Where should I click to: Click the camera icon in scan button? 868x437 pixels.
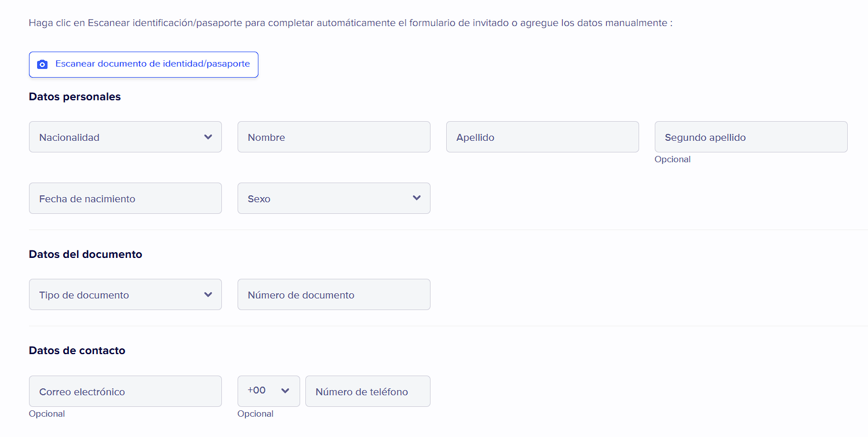(x=42, y=64)
